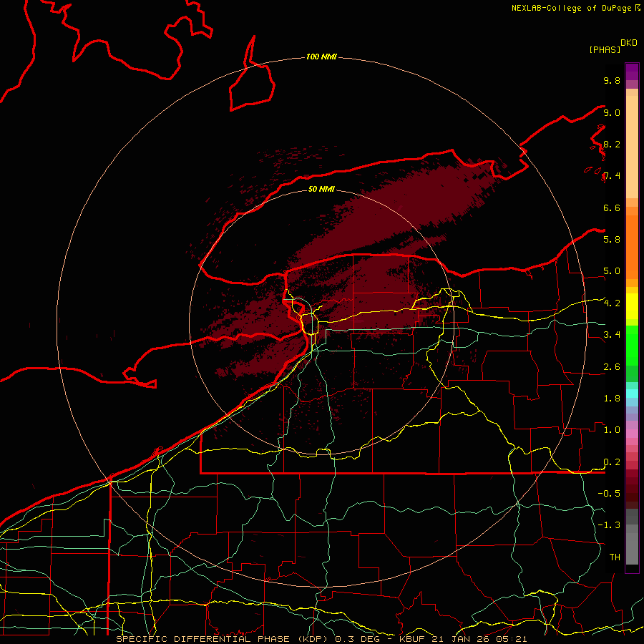Click the 8.2 legend value
Viewport: 644px width, 644px height.
[x=612, y=144]
